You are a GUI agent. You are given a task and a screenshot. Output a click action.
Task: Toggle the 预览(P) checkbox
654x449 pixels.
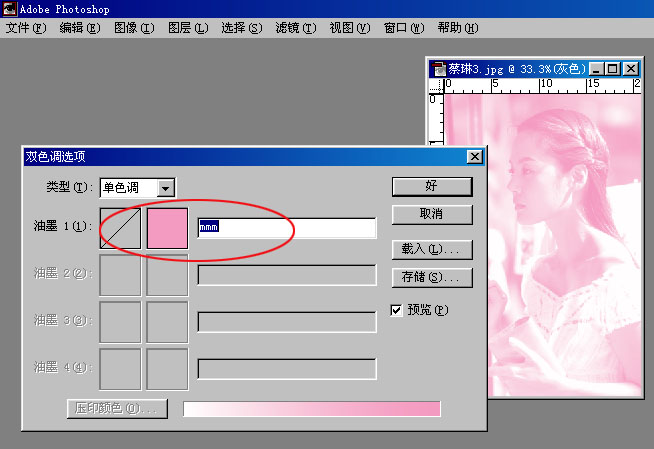(396, 310)
